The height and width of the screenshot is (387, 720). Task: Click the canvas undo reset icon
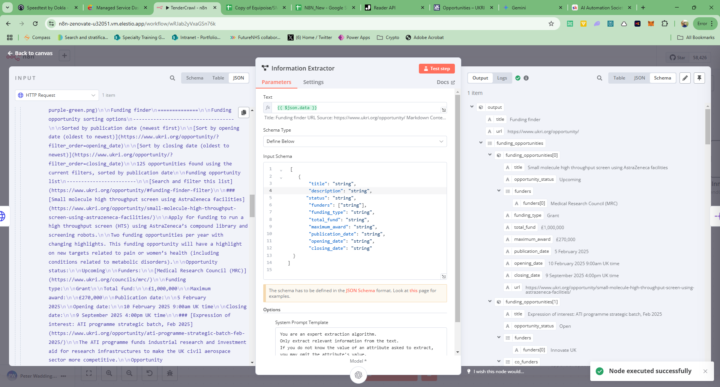pyautogui.click(x=149, y=373)
